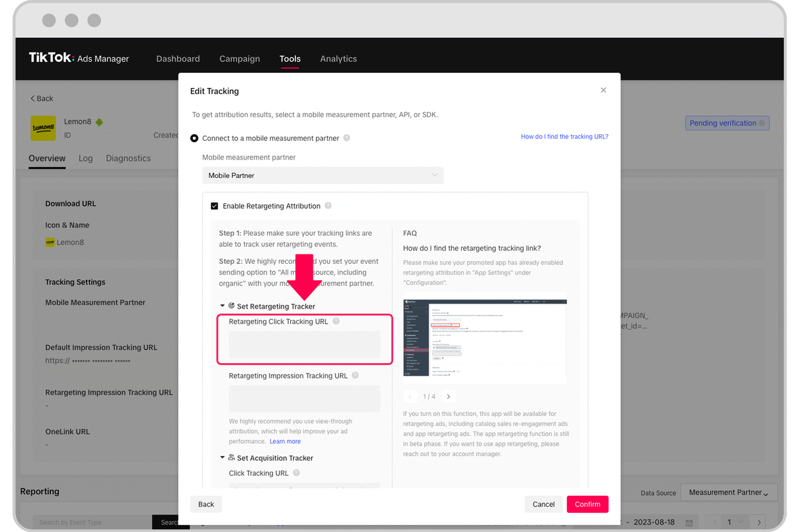Switch to the Analytics tab

(x=338, y=59)
